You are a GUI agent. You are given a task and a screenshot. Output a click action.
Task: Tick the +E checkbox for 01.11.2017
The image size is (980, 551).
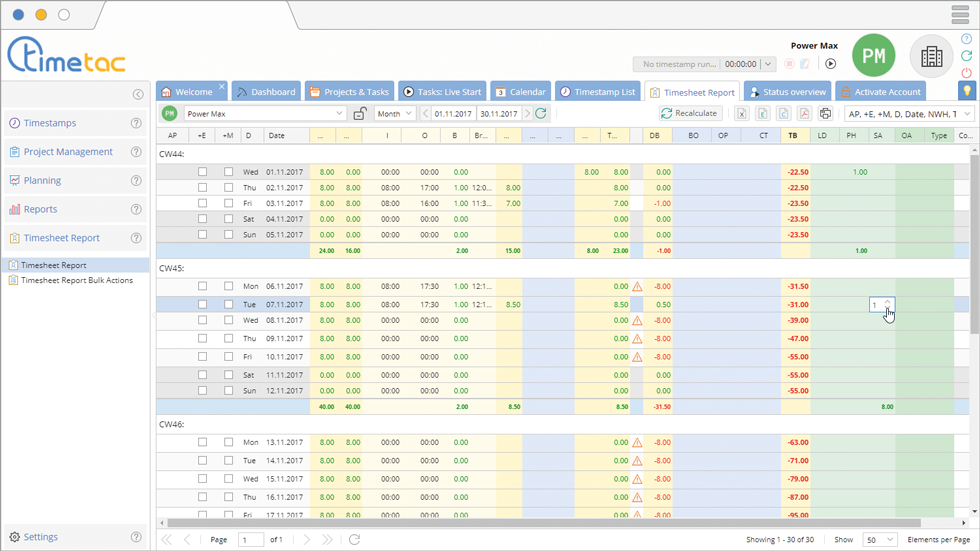click(x=202, y=172)
